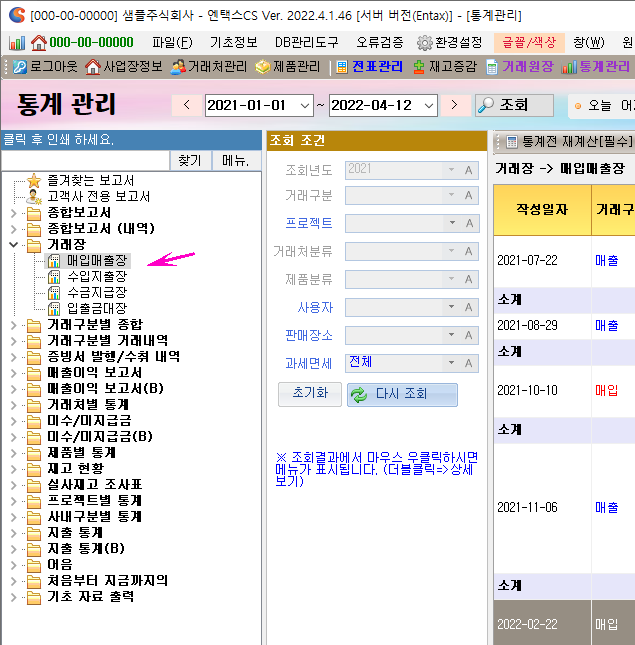Open the end date 2022-04-12 dropdown

click(429, 106)
